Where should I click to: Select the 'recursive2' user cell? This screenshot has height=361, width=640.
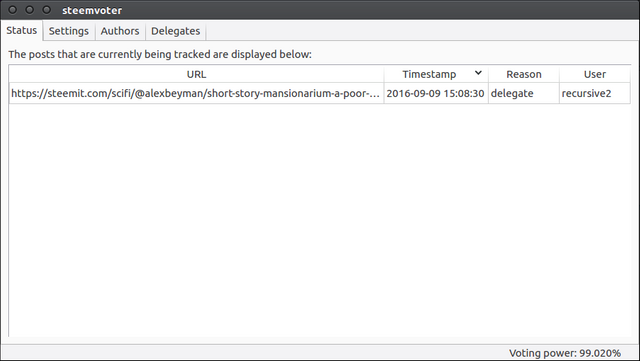pyautogui.click(x=595, y=94)
